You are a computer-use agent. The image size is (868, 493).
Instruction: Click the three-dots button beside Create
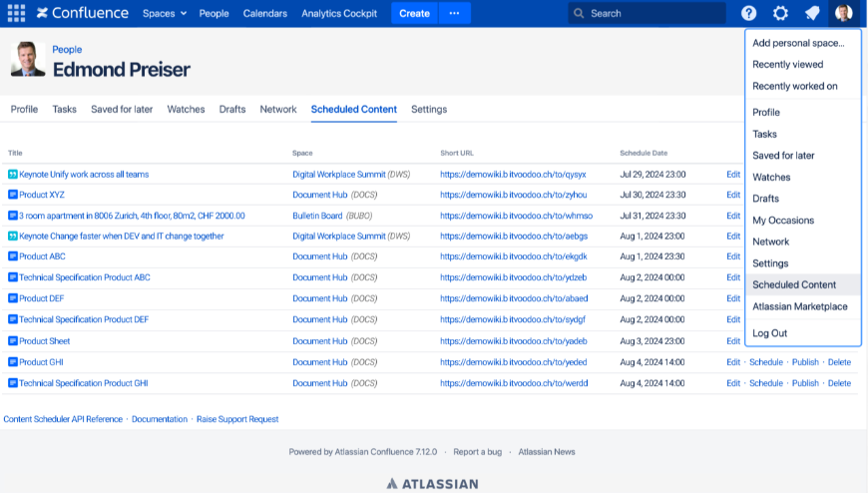(x=455, y=13)
